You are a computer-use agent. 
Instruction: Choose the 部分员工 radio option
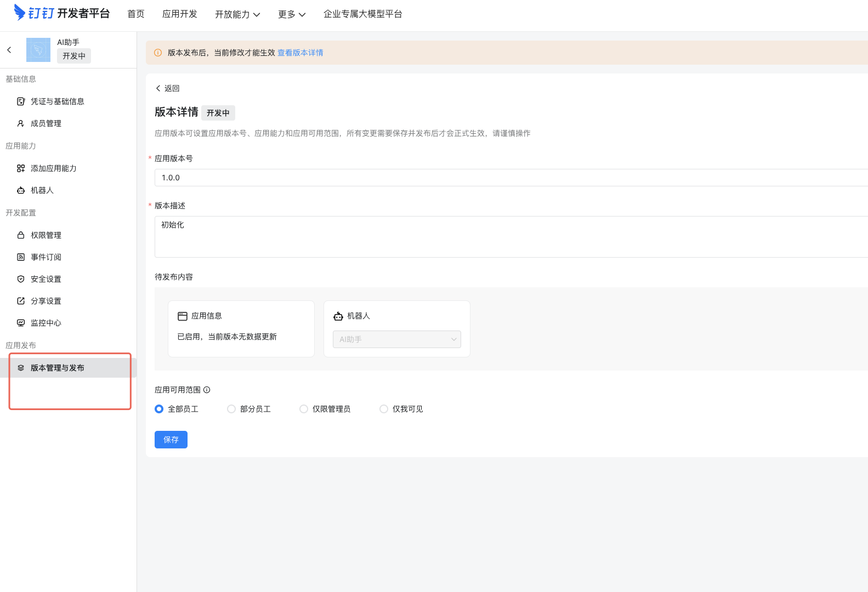tap(231, 409)
